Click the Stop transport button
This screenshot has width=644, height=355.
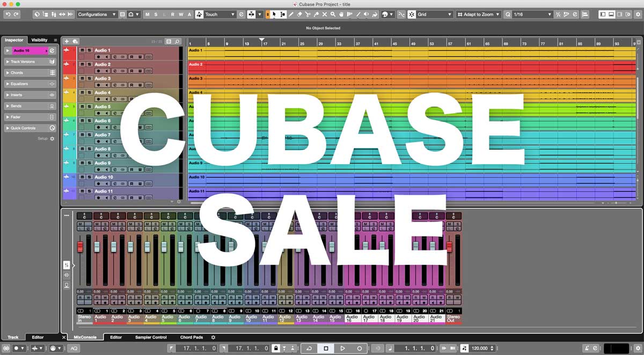pyautogui.click(x=326, y=348)
